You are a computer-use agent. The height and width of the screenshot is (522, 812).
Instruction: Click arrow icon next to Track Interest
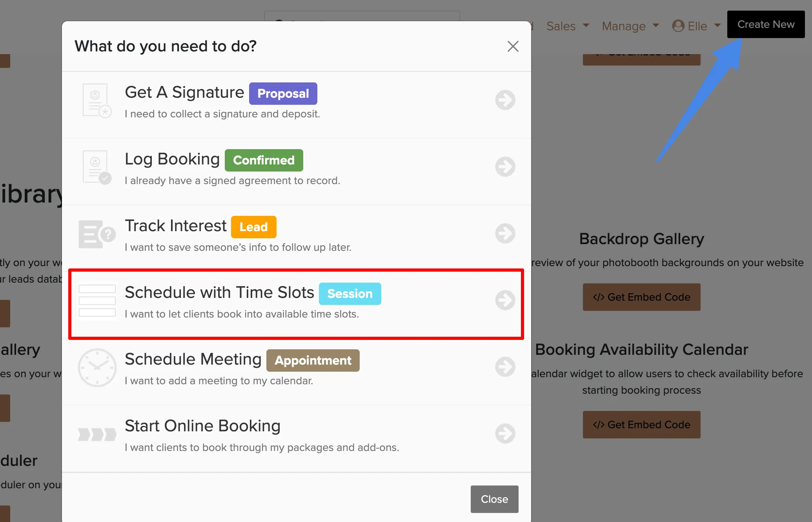[x=505, y=234]
